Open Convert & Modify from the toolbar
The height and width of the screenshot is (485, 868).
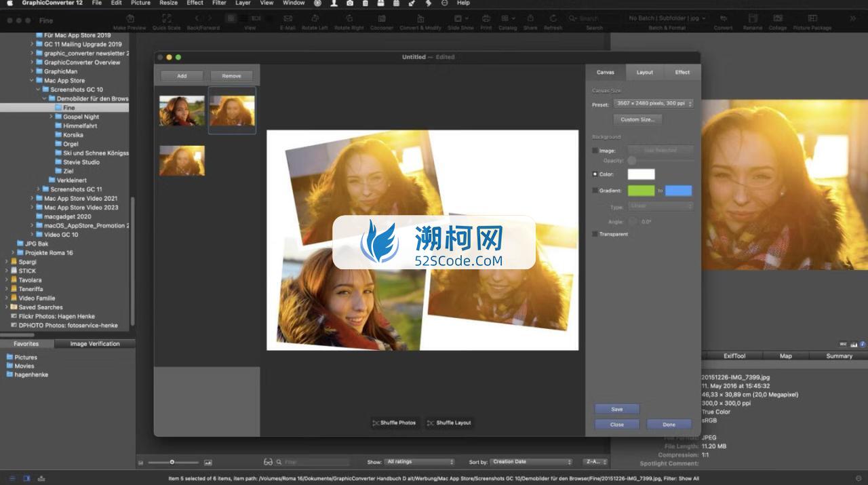[420, 18]
